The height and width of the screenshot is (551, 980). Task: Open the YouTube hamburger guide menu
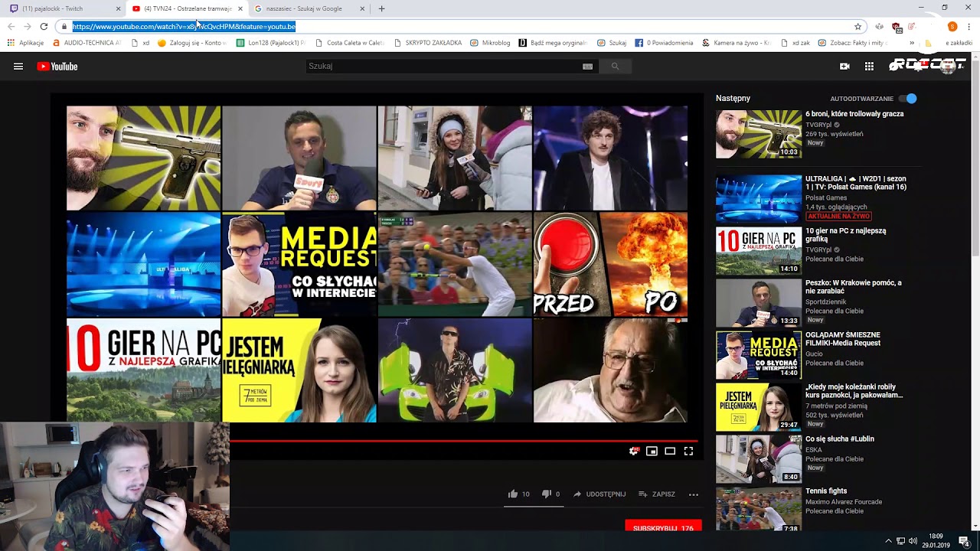coord(18,67)
